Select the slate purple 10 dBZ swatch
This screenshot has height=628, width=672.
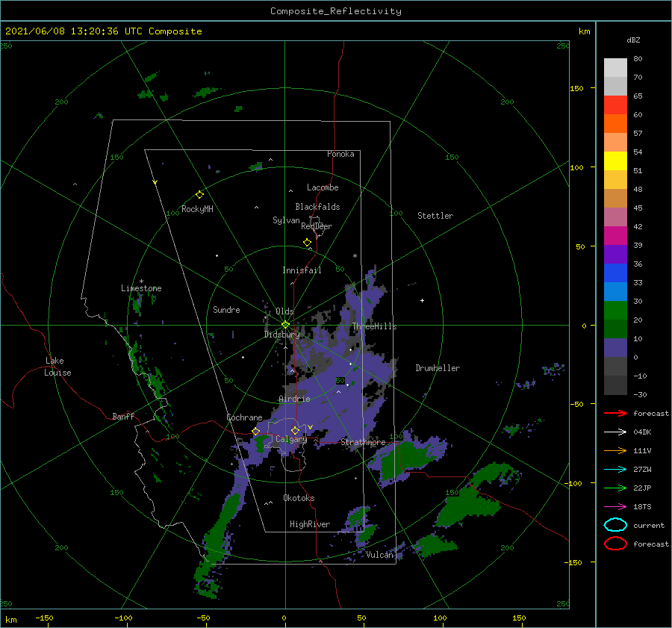tap(615, 348)
